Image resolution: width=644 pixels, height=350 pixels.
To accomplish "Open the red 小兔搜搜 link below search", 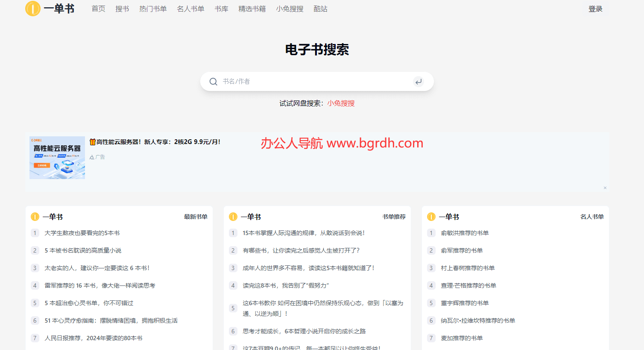I will [x=341, y=103].
